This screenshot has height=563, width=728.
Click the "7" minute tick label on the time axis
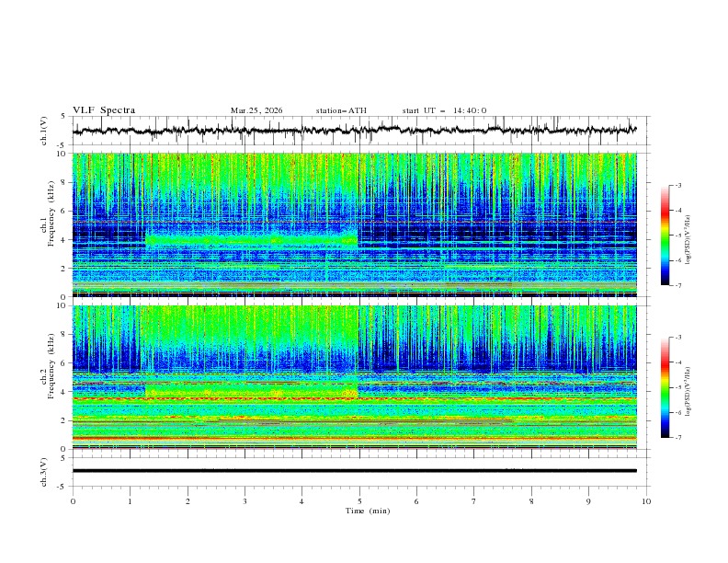pyautogui.click(x=474, y=501)
